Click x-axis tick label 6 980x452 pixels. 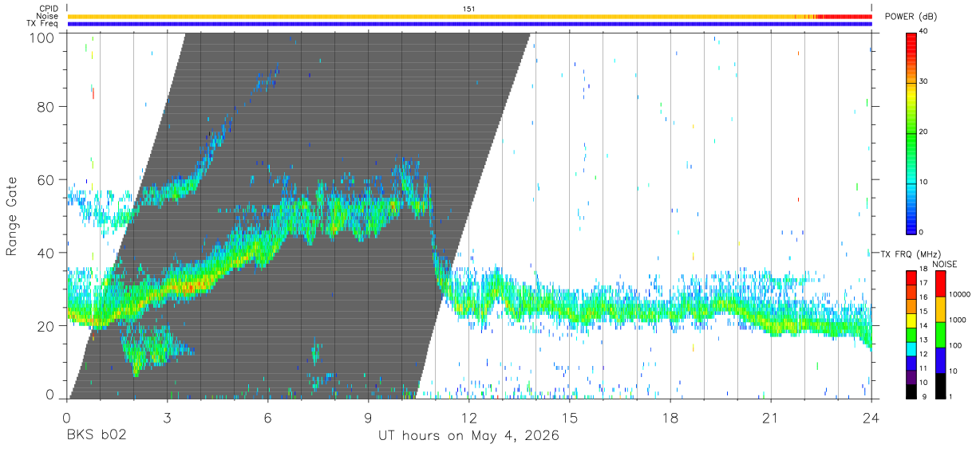point(267,418)
